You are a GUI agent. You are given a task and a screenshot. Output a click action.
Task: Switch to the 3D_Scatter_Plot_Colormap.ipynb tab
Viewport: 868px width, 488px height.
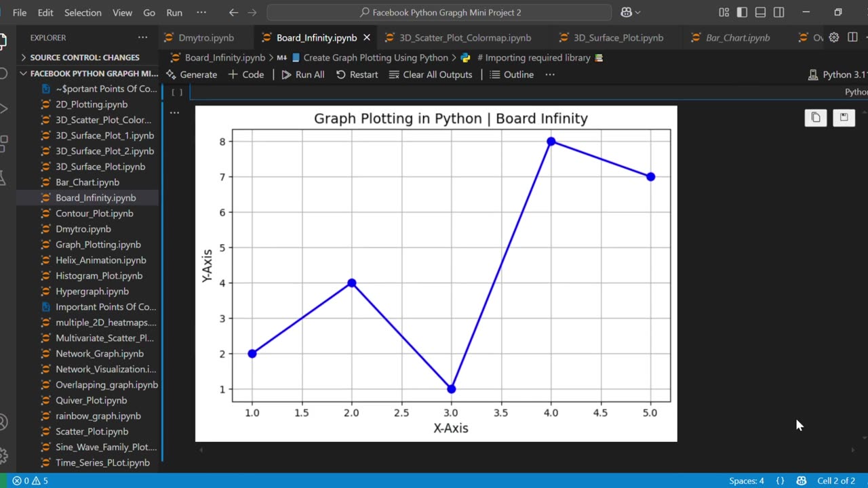[x=465, y=38]
